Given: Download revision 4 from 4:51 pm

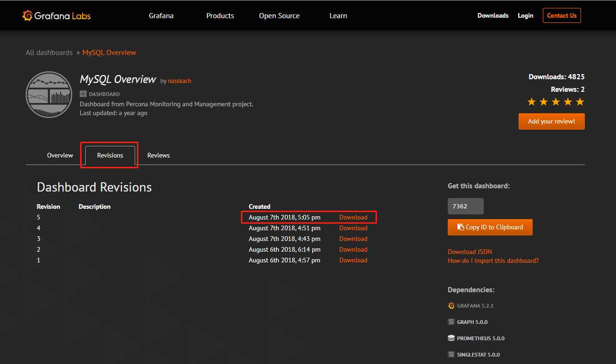Looking at the screenshot, I should coord(353,228).
